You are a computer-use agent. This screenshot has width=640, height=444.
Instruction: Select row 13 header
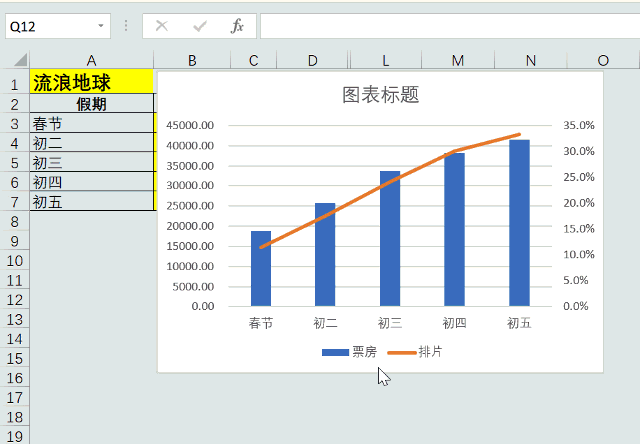pyautogui.click(x=15, y=320)
